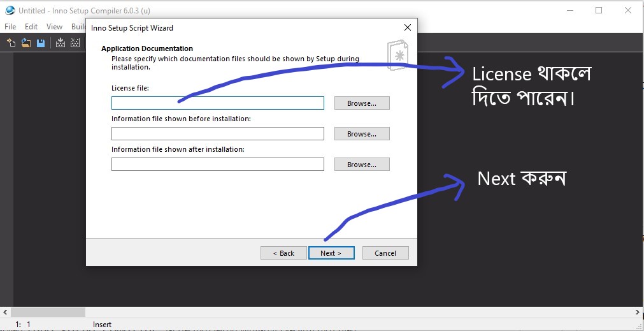Click the horizontal scrollbar right arrow

(x=638, y=313)
